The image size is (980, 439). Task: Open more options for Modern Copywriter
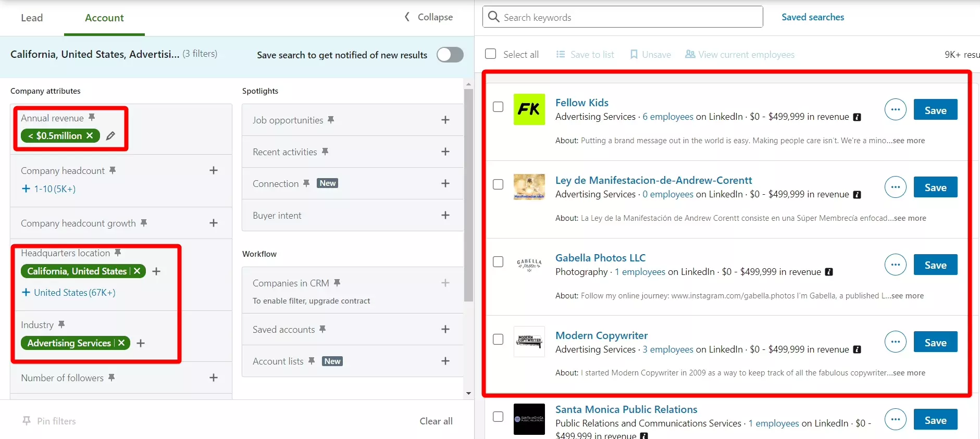tap(896, 342)
